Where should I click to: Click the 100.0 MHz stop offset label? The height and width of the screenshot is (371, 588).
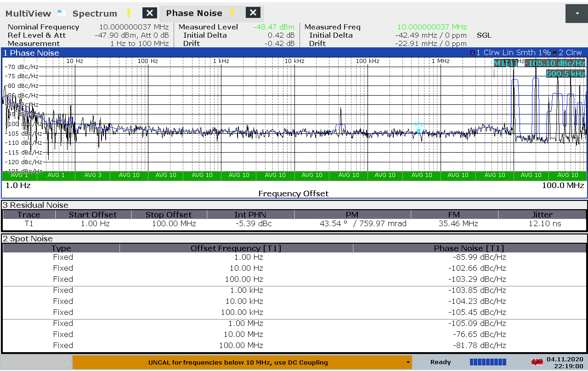[x=563, y=185]
